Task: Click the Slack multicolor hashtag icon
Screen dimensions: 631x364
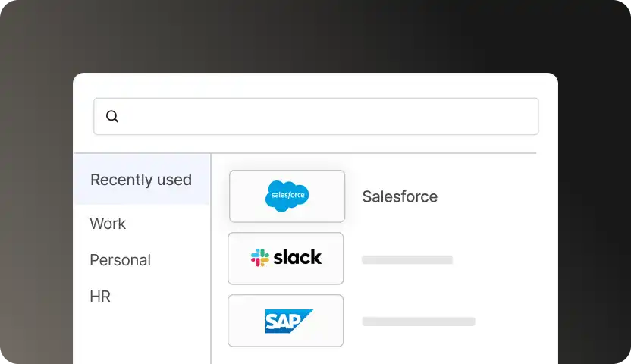Action: (x=259, y=258)
